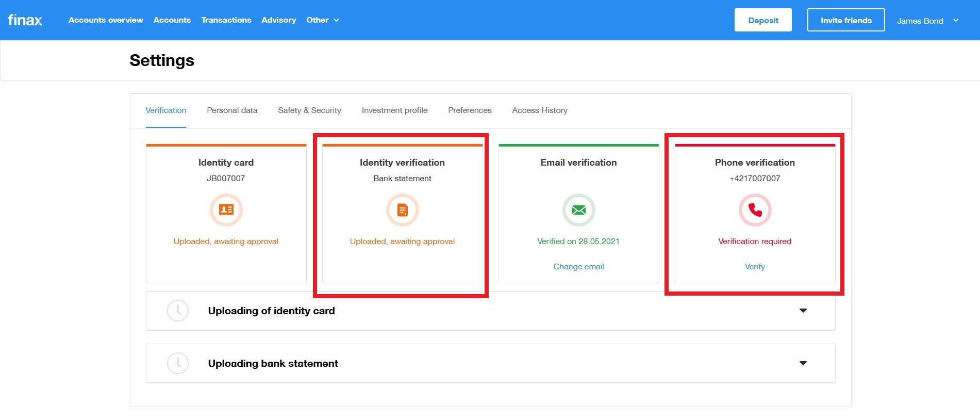980x420 pixels.
Task: Click clock icon beside Uploading of identity card
Action: coord(178,311)
